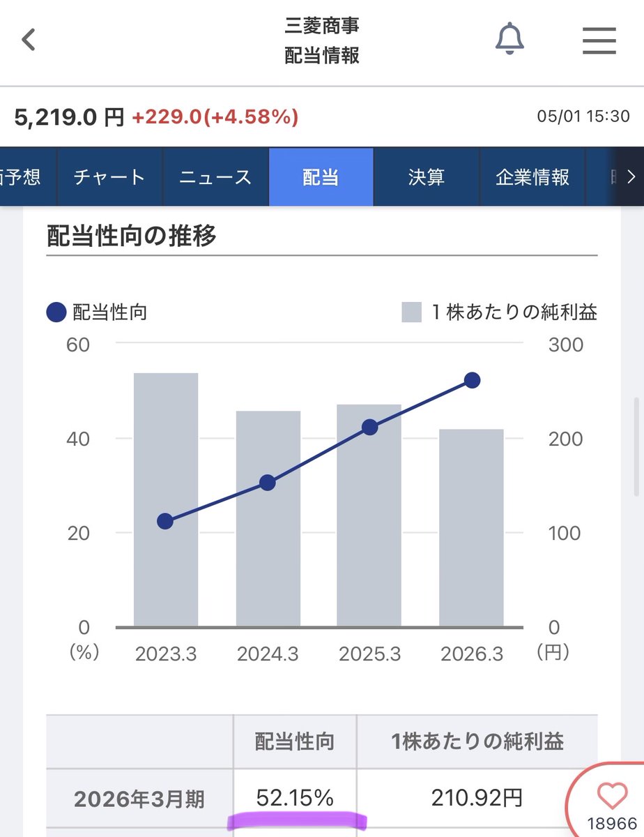Click the 210.92円 table cell

[477, 798]
